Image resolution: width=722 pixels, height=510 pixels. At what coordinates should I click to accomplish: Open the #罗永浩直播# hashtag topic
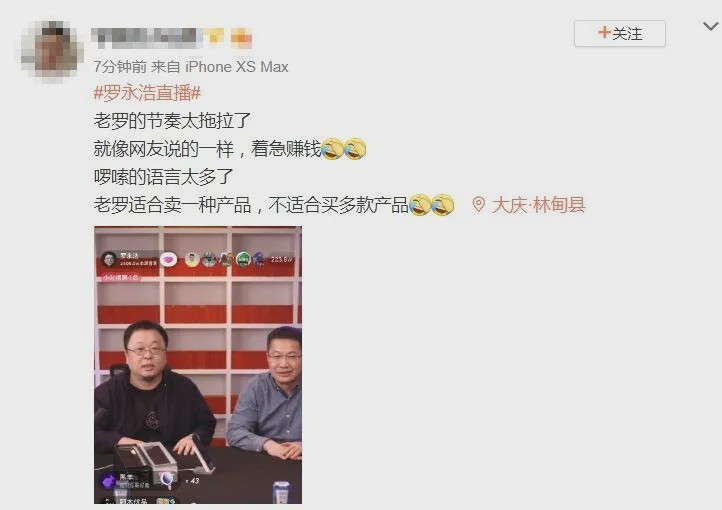147,93
